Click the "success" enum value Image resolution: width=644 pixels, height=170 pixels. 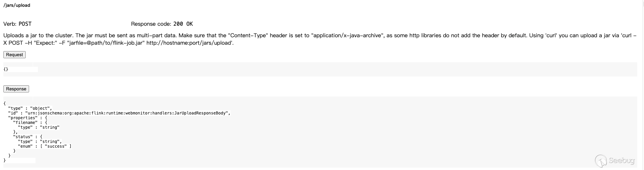point(56,146)
